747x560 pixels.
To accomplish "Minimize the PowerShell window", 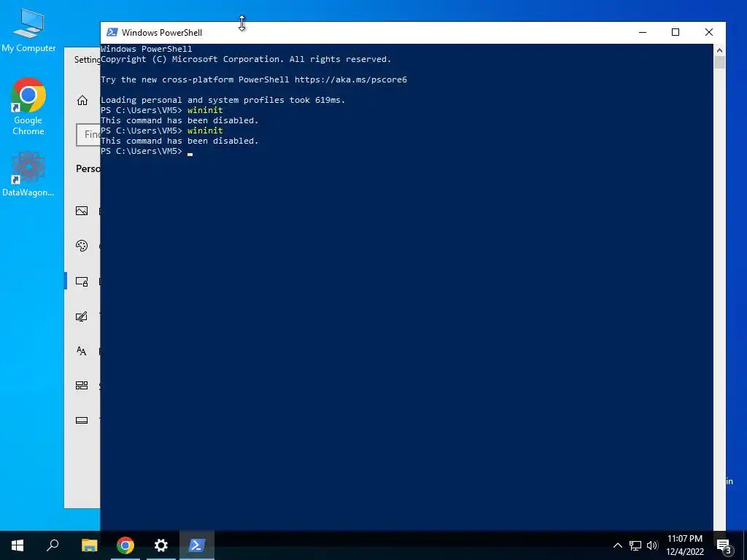I will coord(643,32).
